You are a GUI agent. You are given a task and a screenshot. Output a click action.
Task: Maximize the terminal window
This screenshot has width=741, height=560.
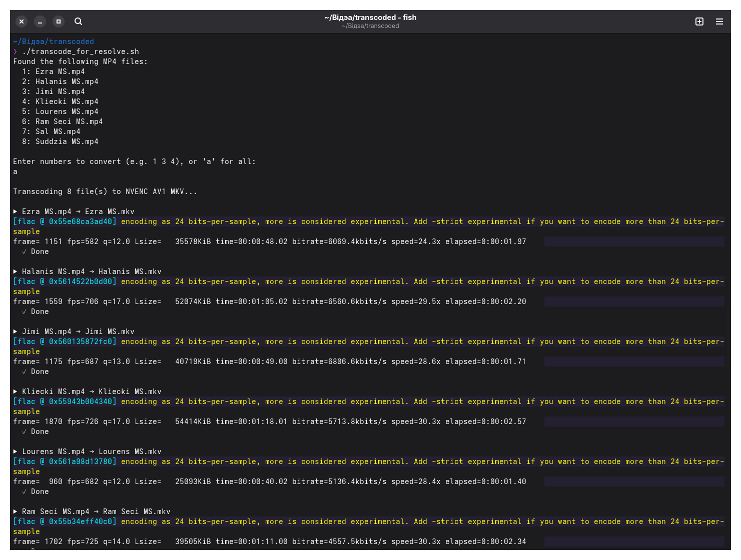click(59, 21)
